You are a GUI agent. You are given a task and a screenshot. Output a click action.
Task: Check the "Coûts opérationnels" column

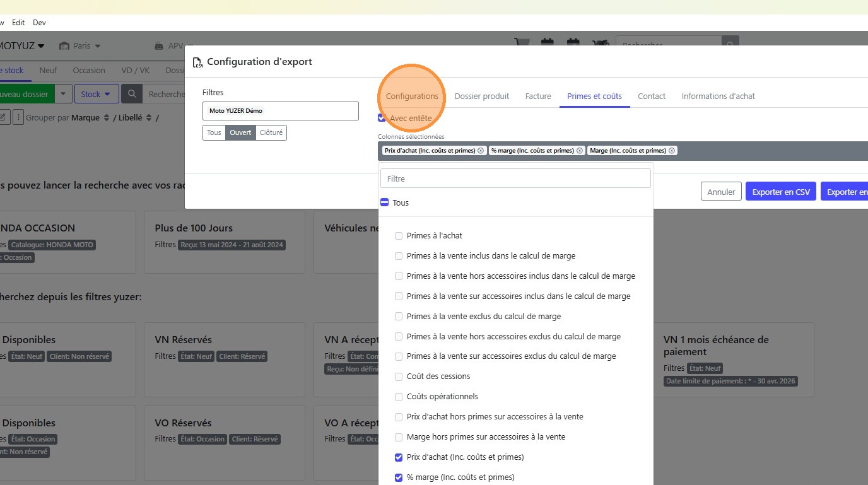pos(399,397)
